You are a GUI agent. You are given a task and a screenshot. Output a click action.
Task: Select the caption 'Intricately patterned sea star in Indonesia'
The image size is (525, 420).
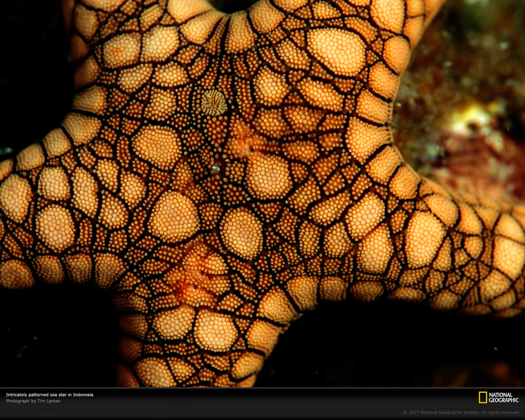pos(50,395)
